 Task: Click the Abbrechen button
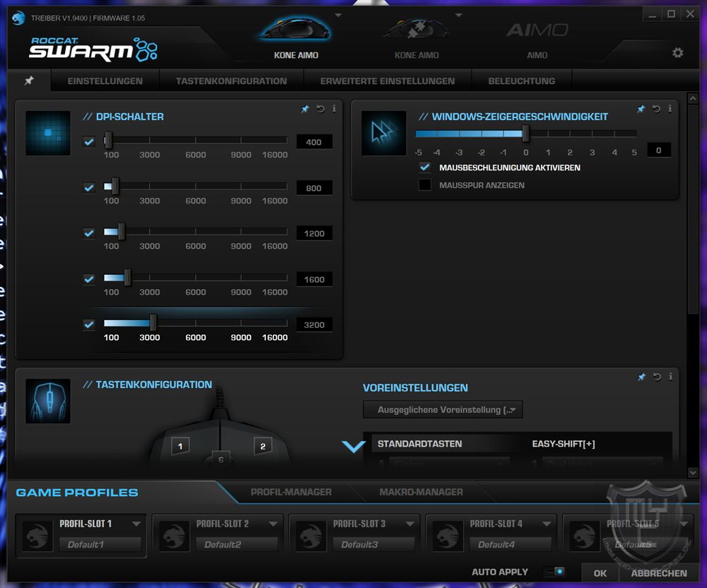(659, 573)
